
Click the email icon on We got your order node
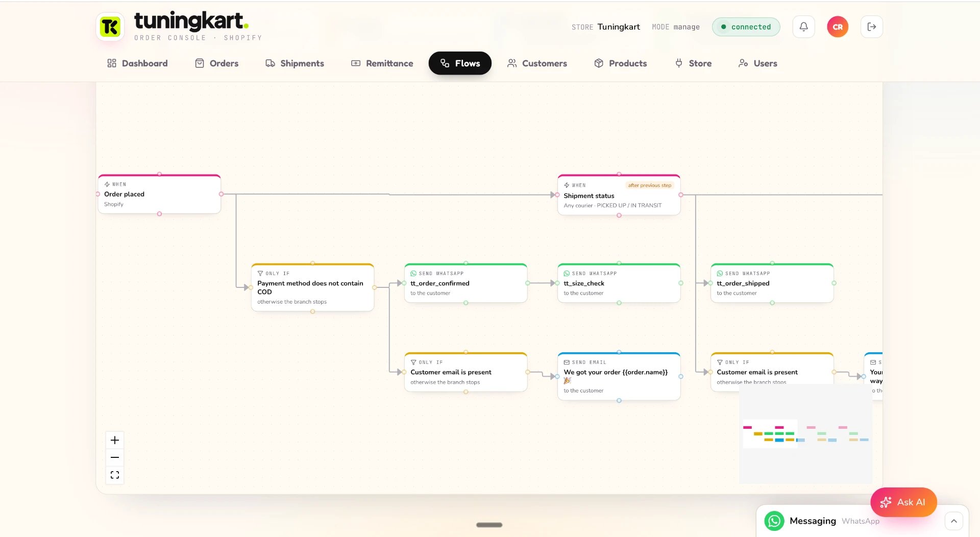[x=567, y=362]
